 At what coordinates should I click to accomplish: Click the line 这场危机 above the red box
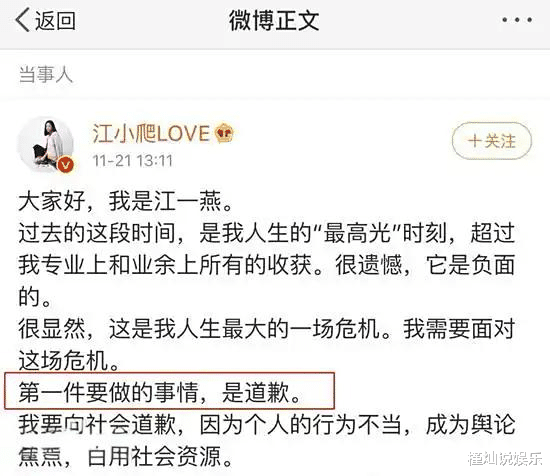69,361
